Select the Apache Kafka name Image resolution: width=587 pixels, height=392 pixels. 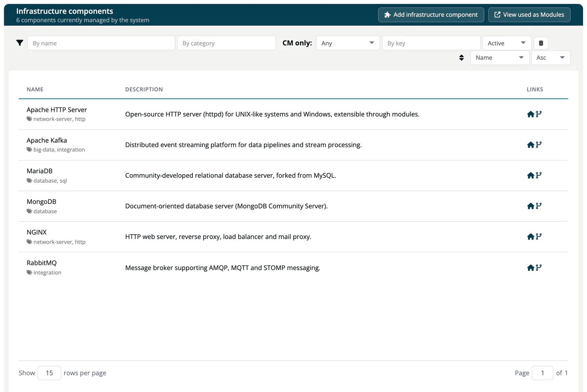click(x=47, y=140)
